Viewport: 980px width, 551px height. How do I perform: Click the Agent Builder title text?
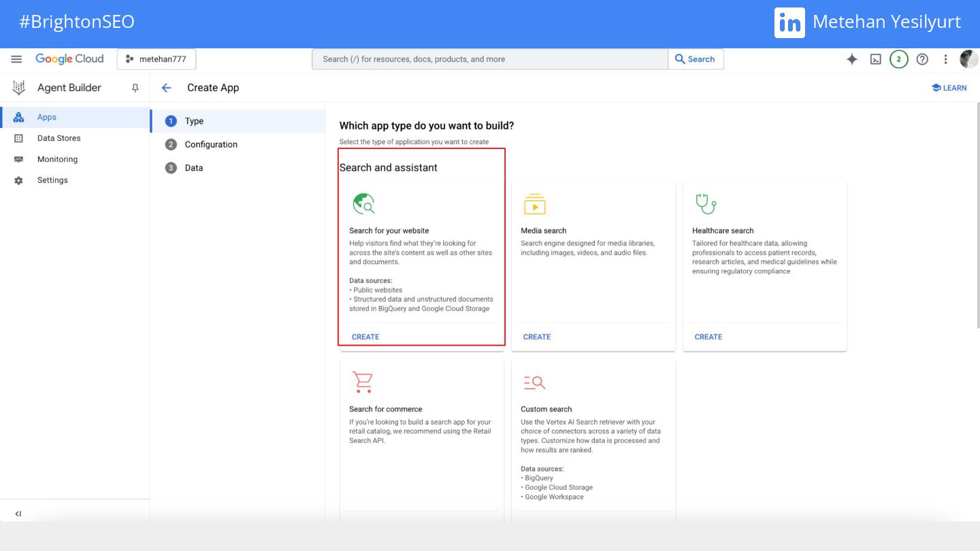tap(69, 88)
